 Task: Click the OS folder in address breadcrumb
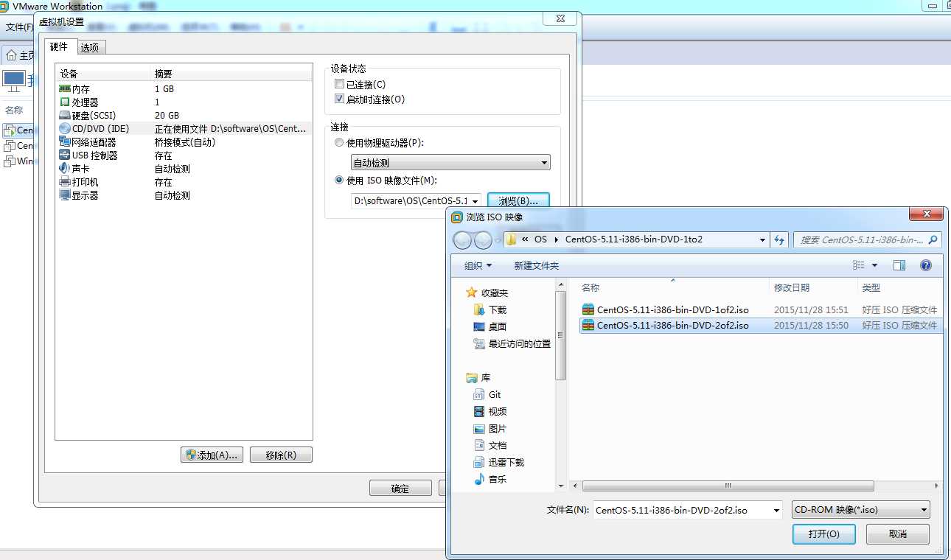coord(541,239)
